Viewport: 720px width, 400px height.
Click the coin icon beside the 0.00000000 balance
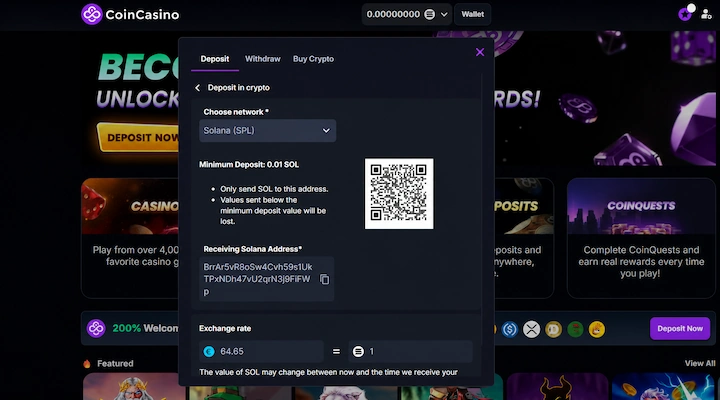[429, 14]
